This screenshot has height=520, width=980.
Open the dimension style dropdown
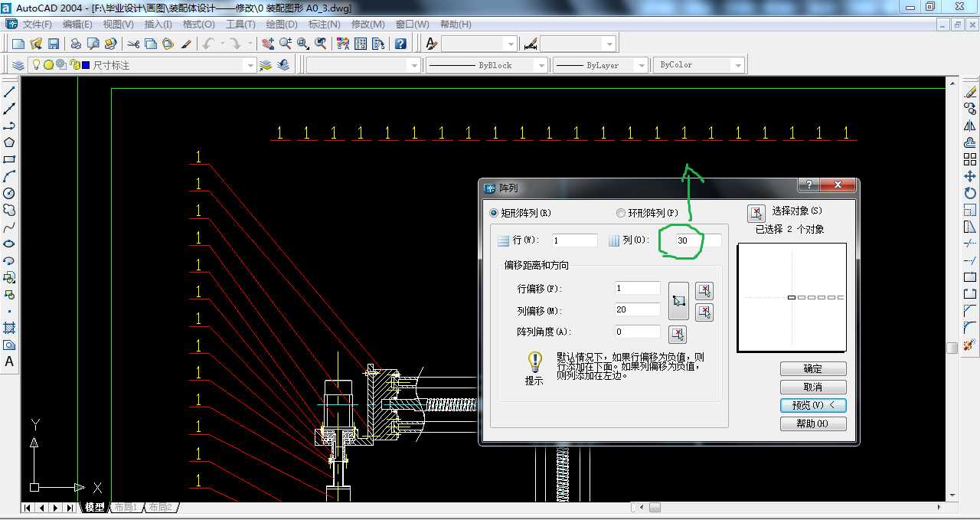point(609,44)
